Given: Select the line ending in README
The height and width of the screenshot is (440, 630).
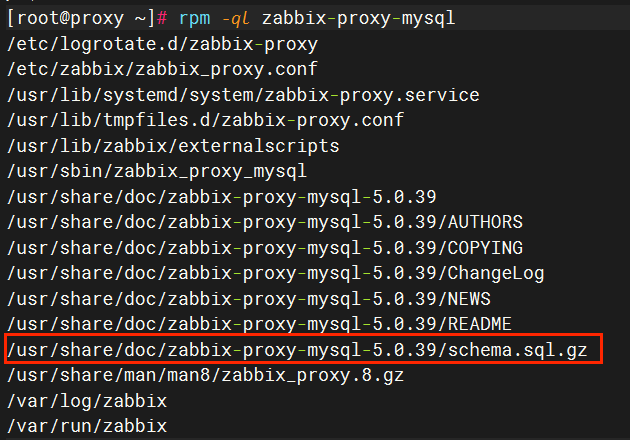Looking at the screenshot, I should point(260,324).
